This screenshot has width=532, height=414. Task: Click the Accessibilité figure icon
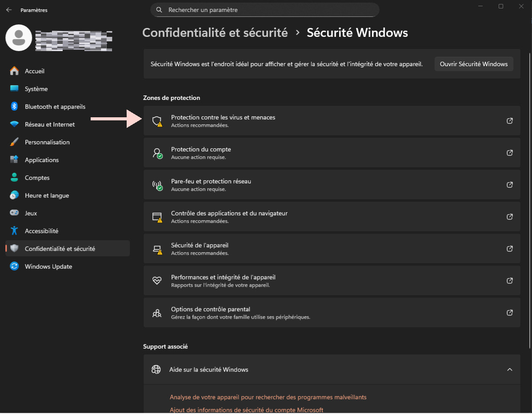coord(14,231)
